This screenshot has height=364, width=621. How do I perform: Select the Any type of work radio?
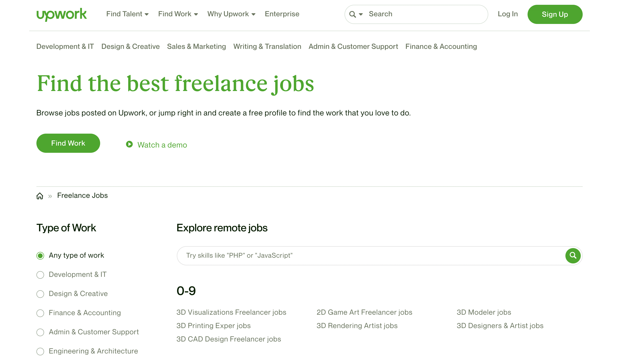40,256
